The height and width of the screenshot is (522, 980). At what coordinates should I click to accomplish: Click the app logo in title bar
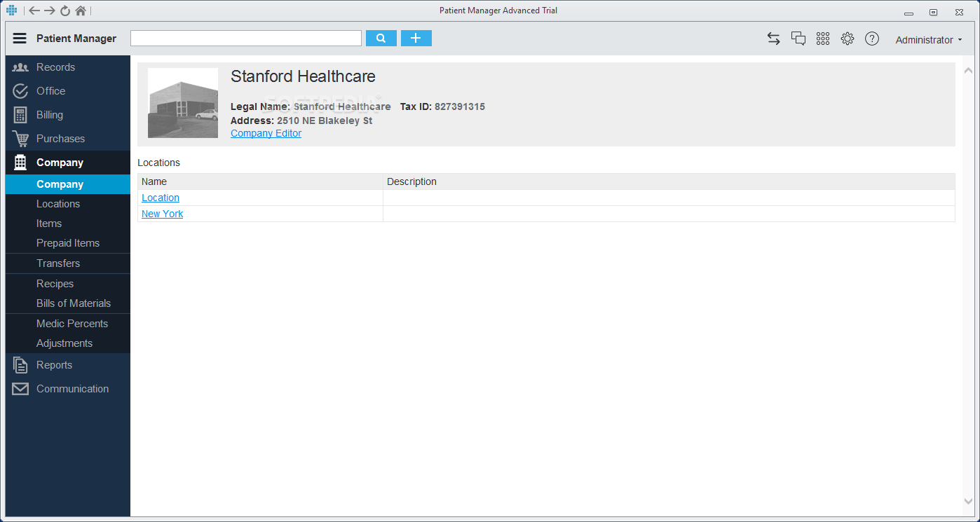(x=12, y=11)
